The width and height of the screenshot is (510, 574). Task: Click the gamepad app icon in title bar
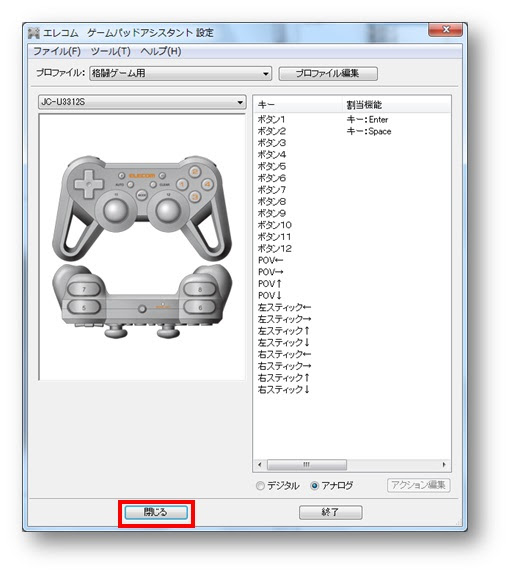[34, 33]
